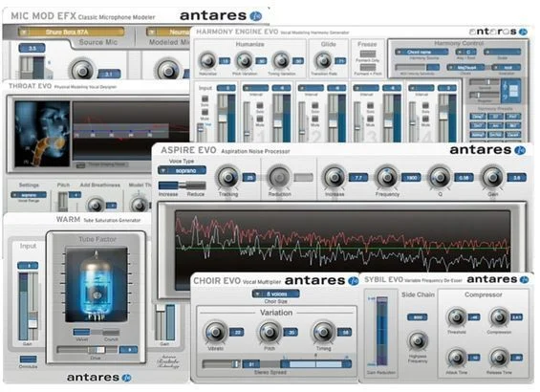This screenshot has height=392, width=540.
Task: Click the Antares logo in Mic Mod EFX
Action: 221,16
